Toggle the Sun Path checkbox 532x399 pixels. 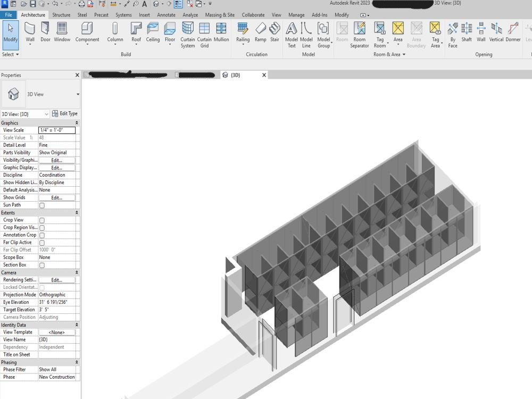click(x=42, y=205)
